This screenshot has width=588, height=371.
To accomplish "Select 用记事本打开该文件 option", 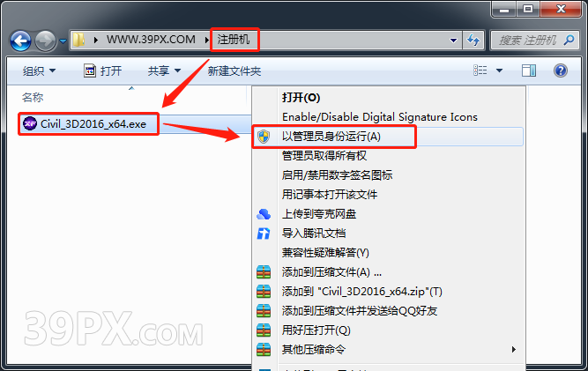I will [330, 195].
